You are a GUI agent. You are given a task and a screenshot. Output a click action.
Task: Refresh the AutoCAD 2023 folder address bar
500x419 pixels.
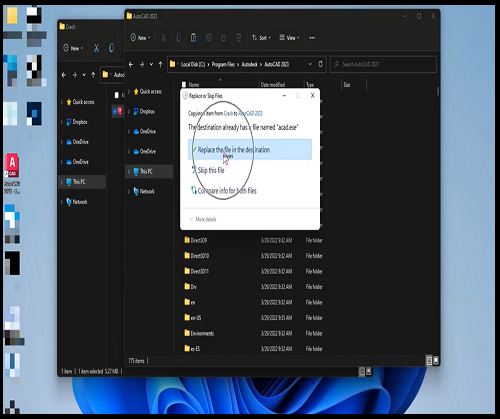(320, 64)
